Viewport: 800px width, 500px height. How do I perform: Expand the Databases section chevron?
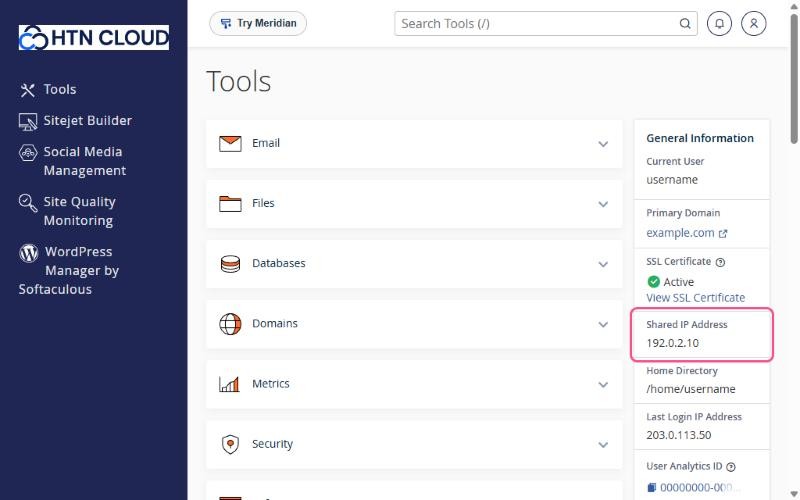(x=603, y=264)
